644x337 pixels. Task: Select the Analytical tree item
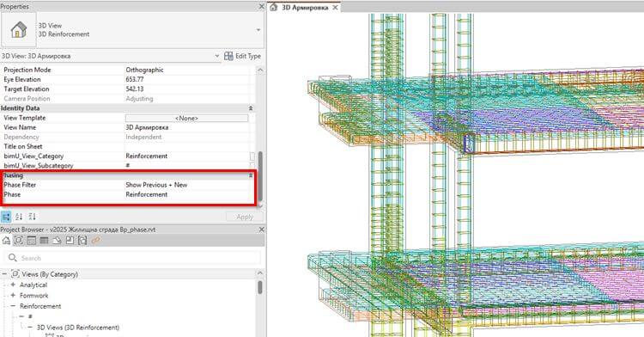[x=33, y=285]
